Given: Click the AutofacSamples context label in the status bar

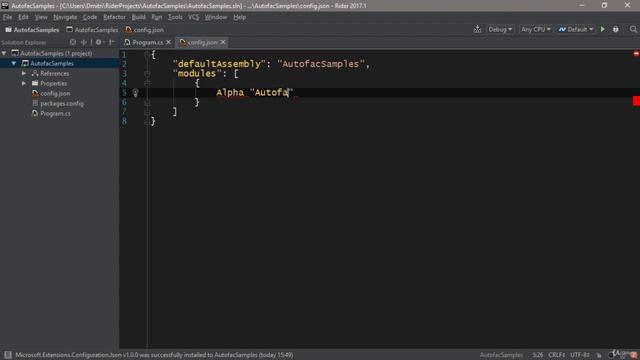Looking at the screenshot, I should (501, 355).
